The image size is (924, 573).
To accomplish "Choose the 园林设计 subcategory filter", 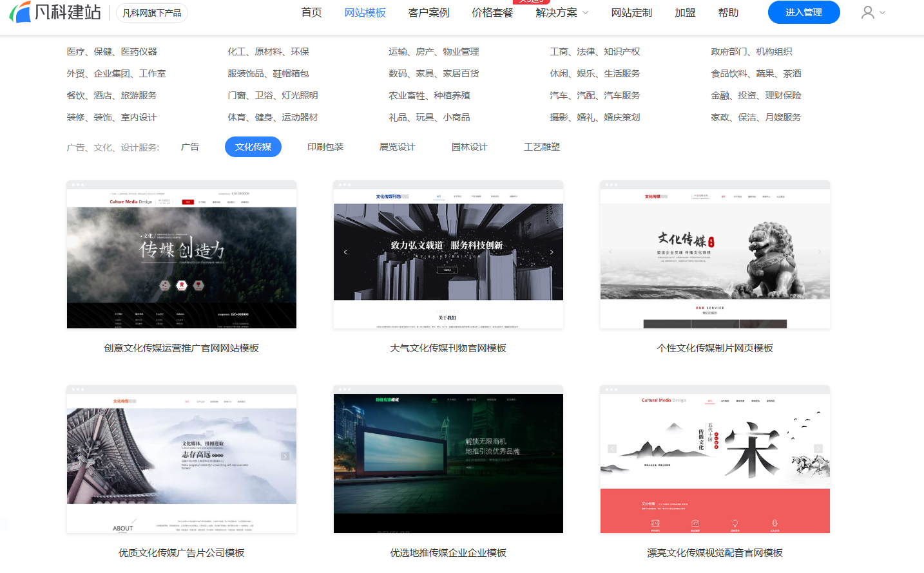I will [470, 147].
